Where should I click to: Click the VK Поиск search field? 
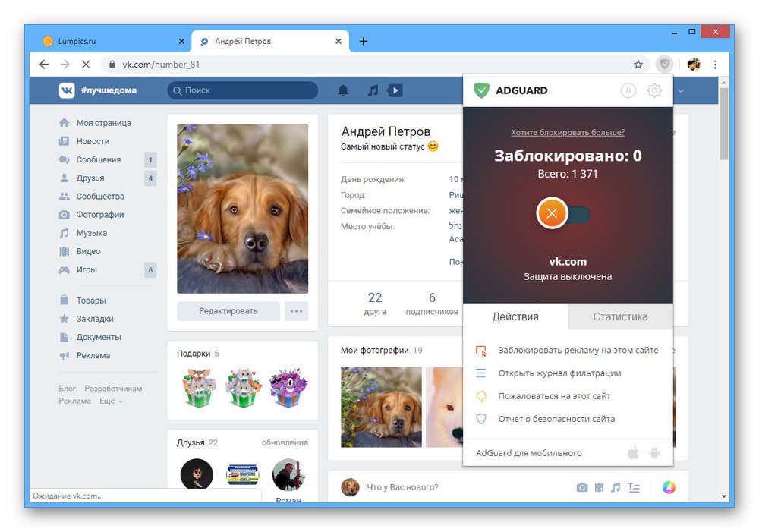(x=243, y=90)
